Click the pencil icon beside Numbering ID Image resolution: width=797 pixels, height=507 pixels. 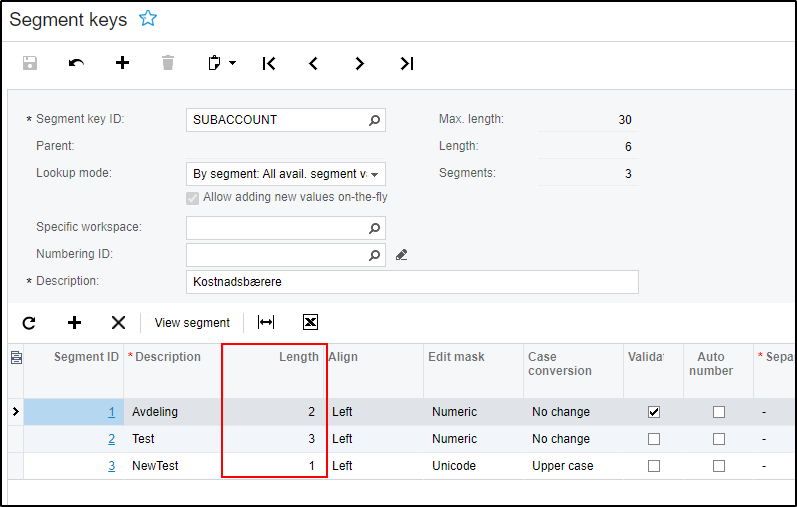[x=402, y=255]
